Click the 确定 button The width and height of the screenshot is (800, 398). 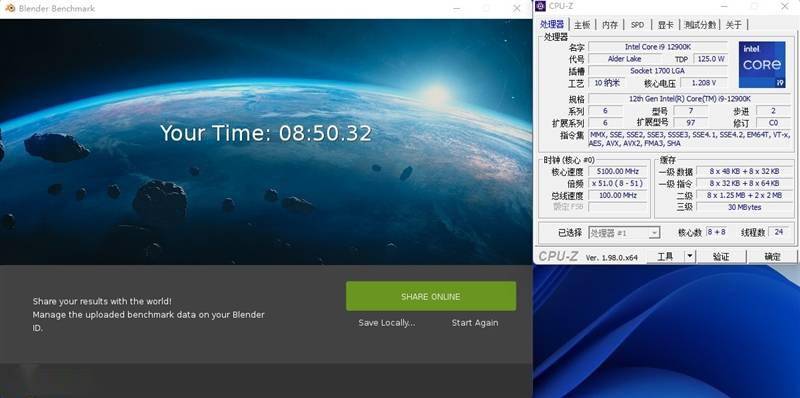pyautogui.click(x=772, y=257)
